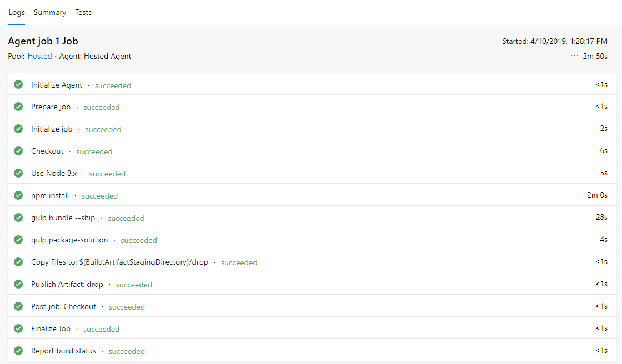Screen dimensions: 622x364
Task: Click the Initialize Agent success check icon
Action: [18, 84]
